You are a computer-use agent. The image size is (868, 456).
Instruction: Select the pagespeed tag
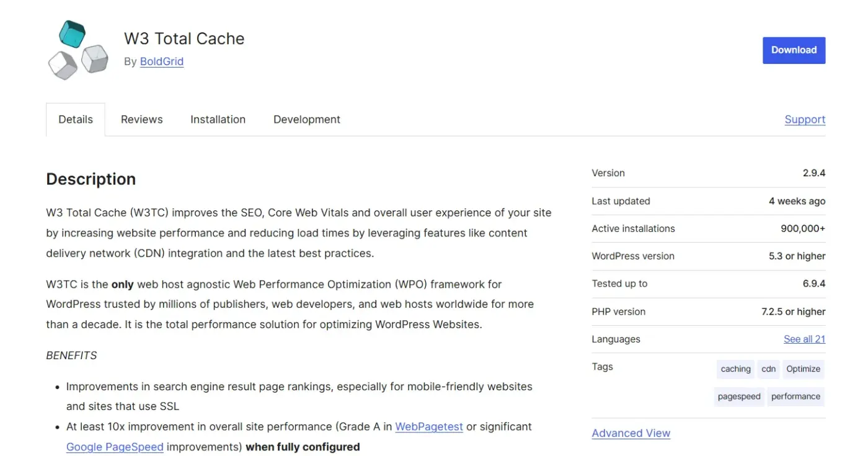[x=739, y=397]
